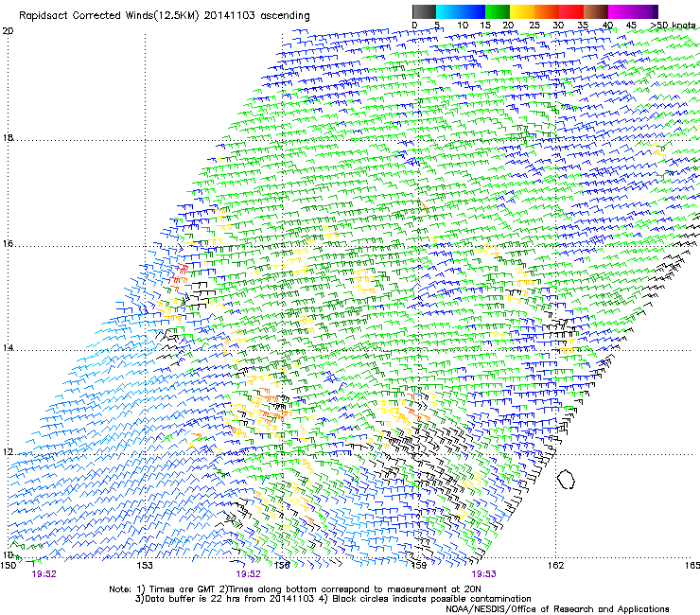Click the '>50 knots' color scale label
Screen dimensions: 700x615
[x=673, y=26]
